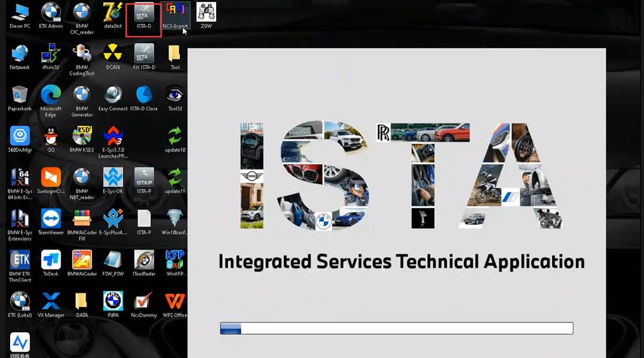The image size is (644, 358).
Task: Open the Tool folder
Action: point(175,56)
